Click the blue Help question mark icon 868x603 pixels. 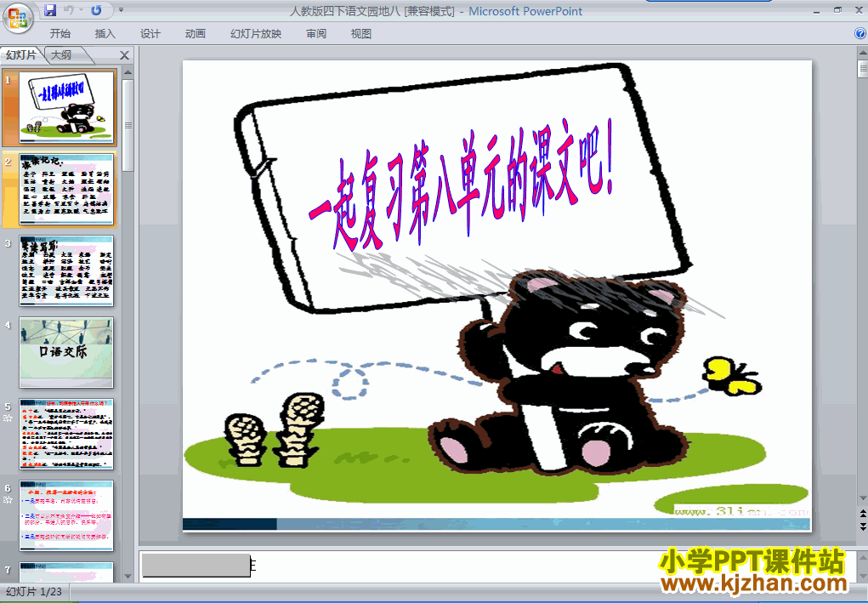[860, 33]
